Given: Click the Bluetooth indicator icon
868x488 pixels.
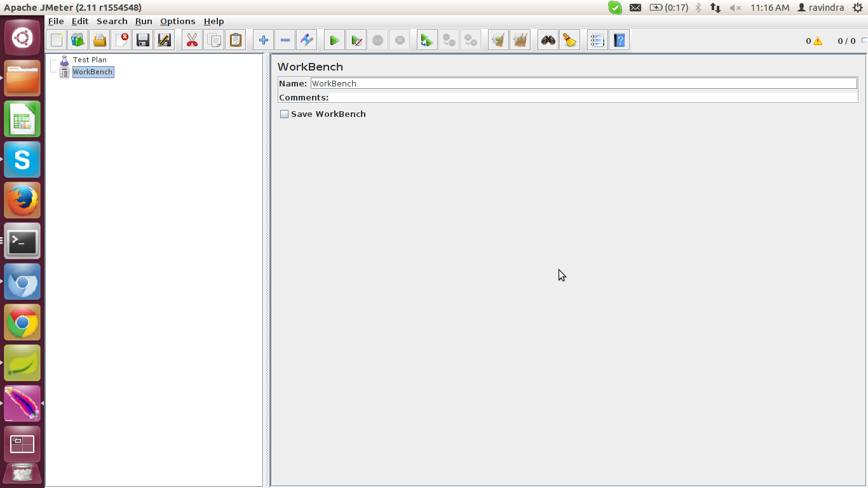Looking at the screenshot, I should pyautogui.click(x=698, y=8).
